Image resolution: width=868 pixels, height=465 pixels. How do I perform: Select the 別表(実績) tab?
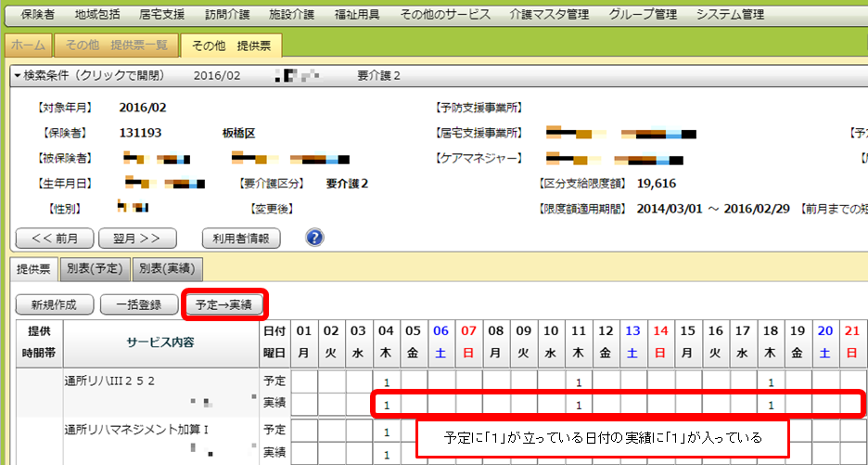pos(167,269)
